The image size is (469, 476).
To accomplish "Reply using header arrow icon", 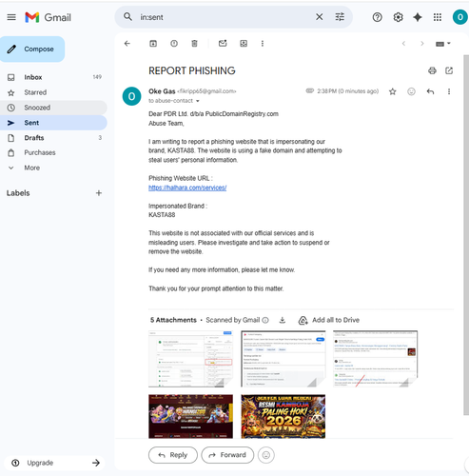I will (430, 91).
